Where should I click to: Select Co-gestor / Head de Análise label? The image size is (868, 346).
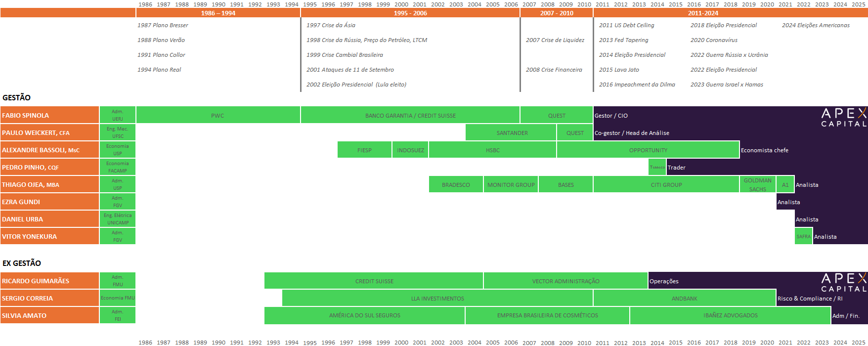[632, 133]
